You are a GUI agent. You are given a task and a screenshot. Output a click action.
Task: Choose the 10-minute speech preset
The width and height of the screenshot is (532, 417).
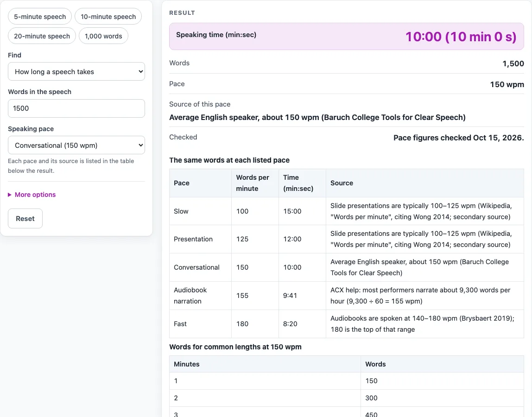[108, 16]
